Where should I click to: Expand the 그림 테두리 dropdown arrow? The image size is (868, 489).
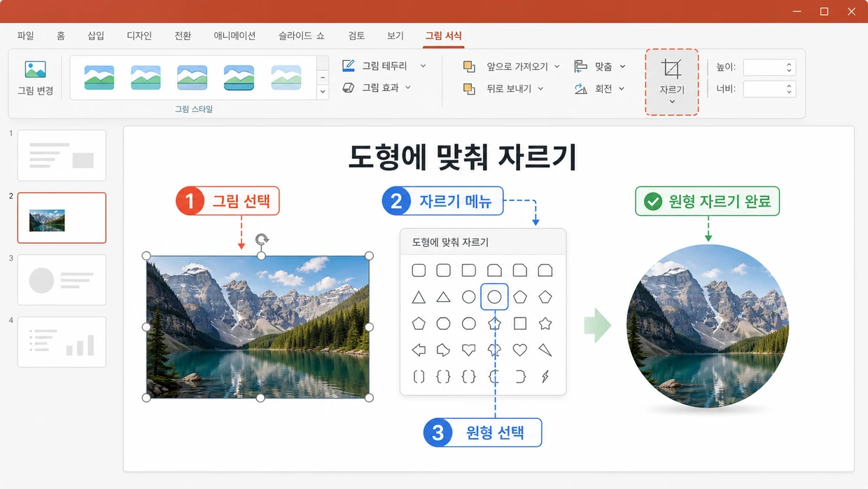[423, 66]
